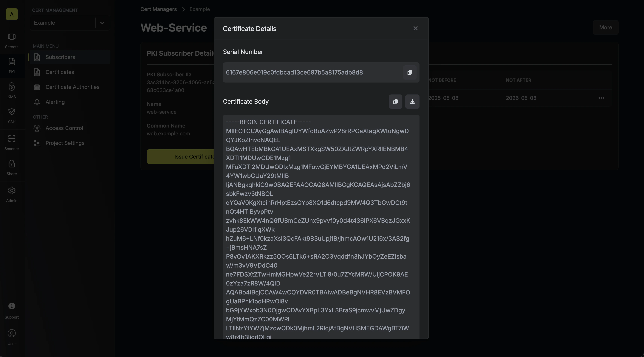Go to Subscribers menu item
The width and height of the screenshot is (644, 357).
point(70,57)
